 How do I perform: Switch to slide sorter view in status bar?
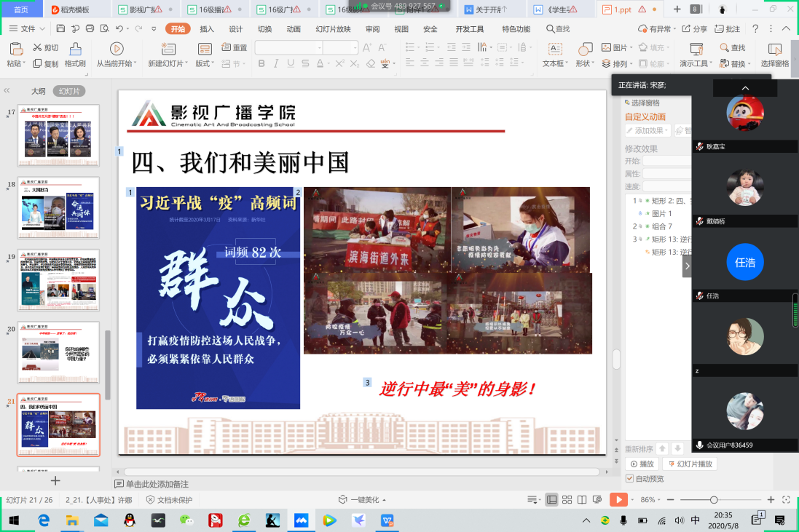click(x=567, y=500)
